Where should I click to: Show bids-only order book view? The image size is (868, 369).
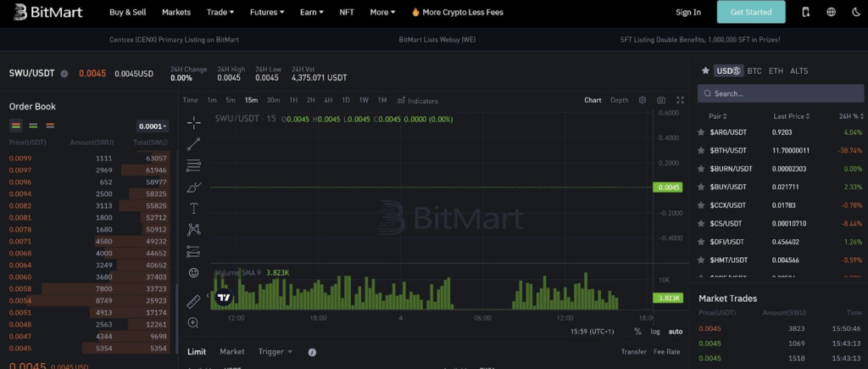pyautogui.click(x=33, y=126)
